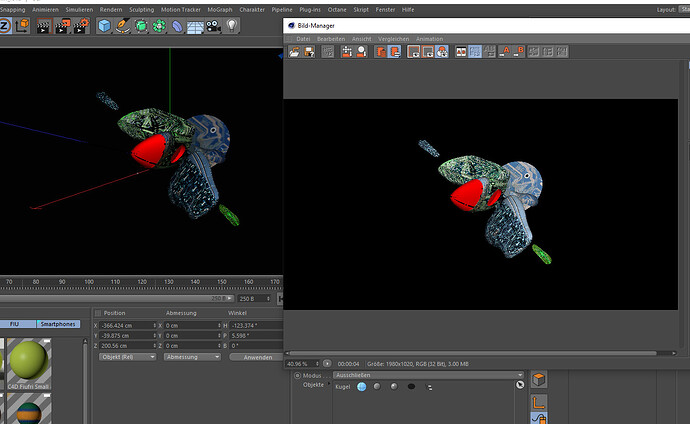Open the MoGraph menu
The image size is (690, 424).
220,9
